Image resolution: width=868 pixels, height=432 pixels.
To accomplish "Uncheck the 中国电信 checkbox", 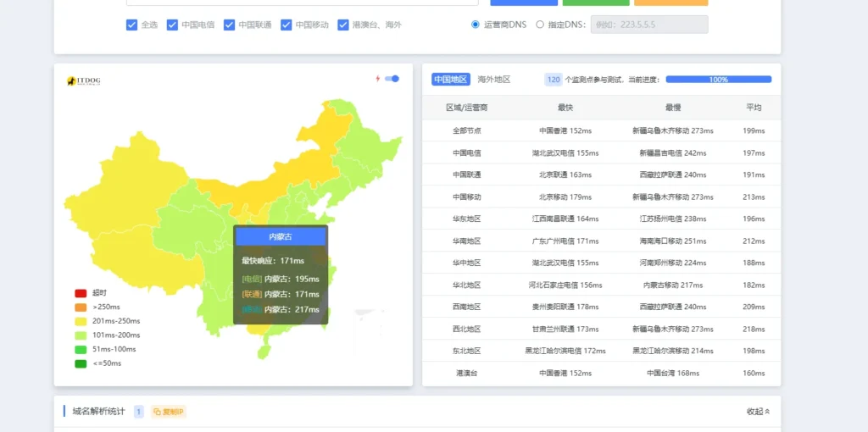I will click(x=172, y=25).
